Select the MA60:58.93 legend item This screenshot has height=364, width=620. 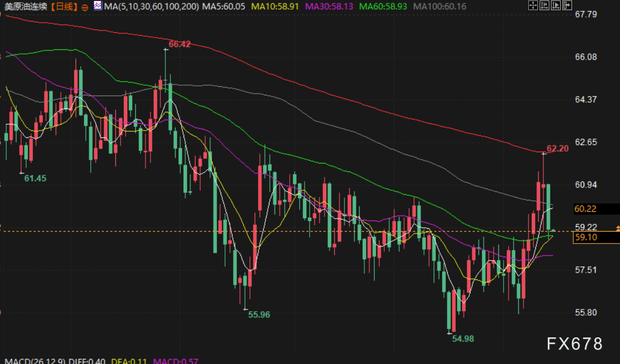tap(386, 7)
